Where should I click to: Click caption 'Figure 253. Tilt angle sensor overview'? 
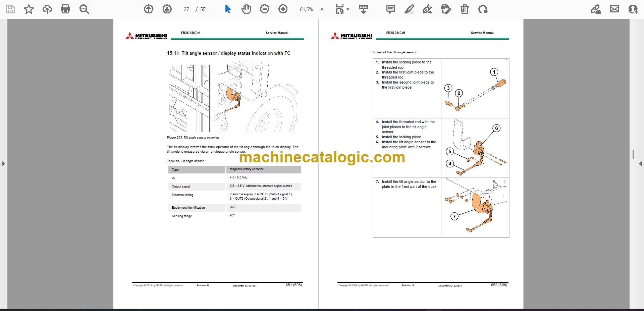[x=193, y=138]
